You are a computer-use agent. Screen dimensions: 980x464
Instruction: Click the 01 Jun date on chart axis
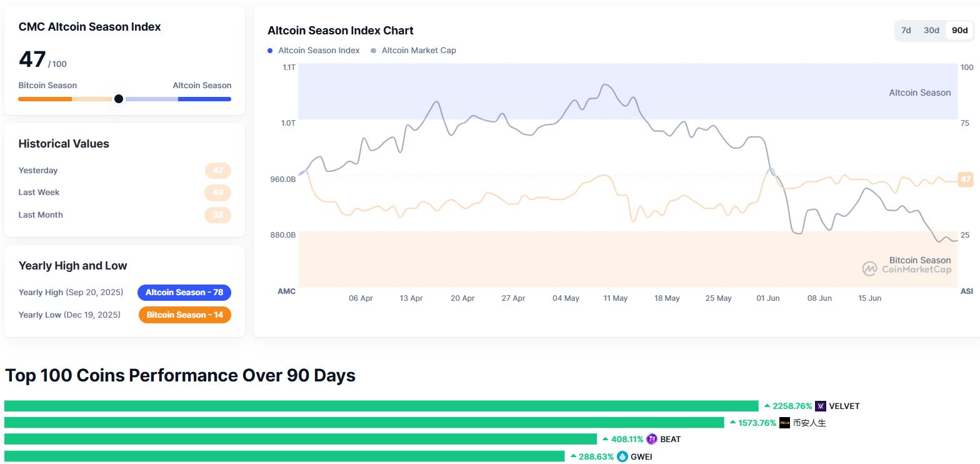click(768, 298)
